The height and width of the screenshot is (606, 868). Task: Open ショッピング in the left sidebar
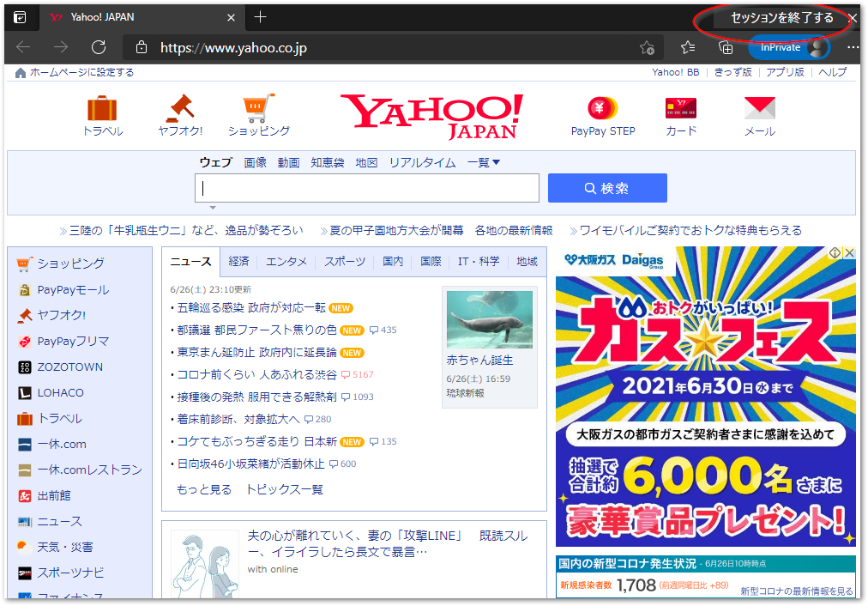coord(70,264)
